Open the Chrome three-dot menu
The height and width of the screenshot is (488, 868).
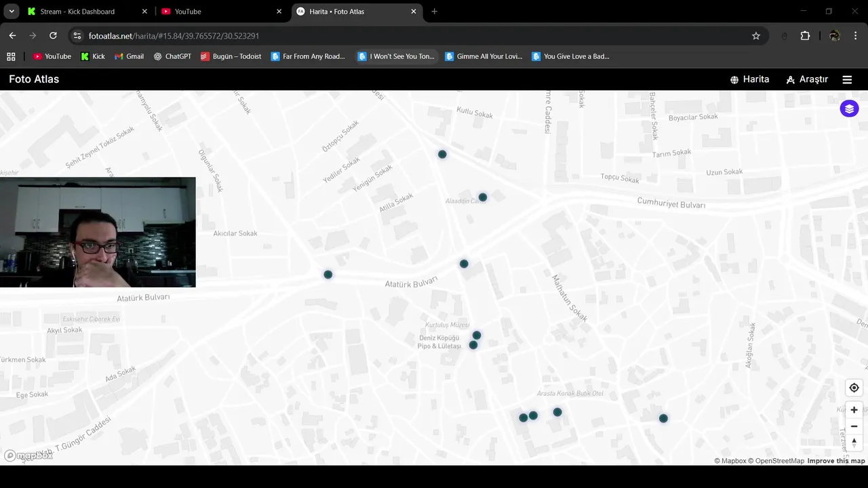[x=855, y=36]
